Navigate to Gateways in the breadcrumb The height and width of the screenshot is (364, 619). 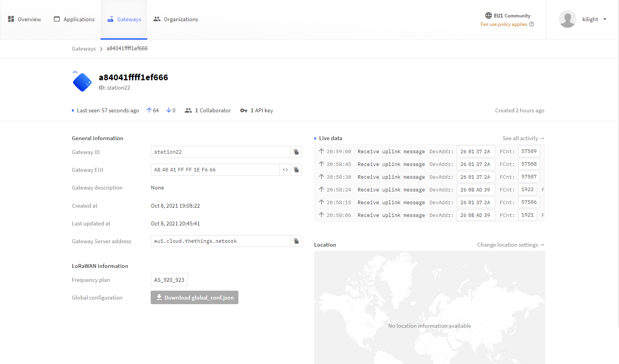point(83,49)
